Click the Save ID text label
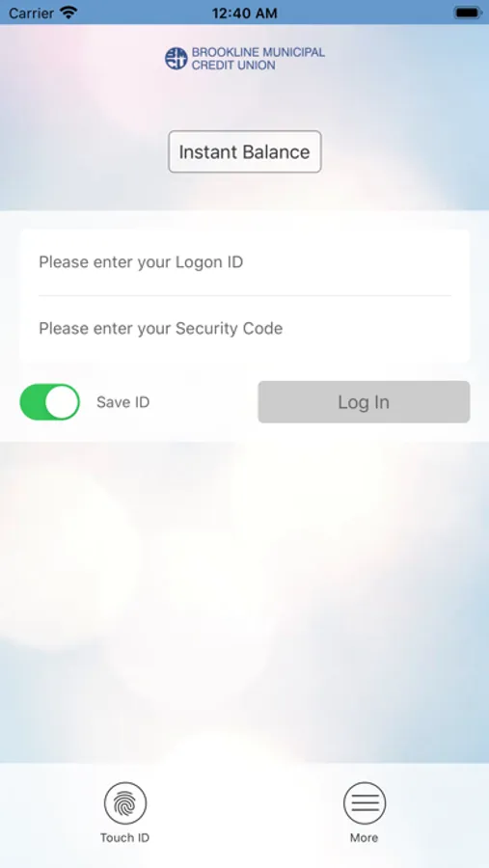 coord(122,402)
